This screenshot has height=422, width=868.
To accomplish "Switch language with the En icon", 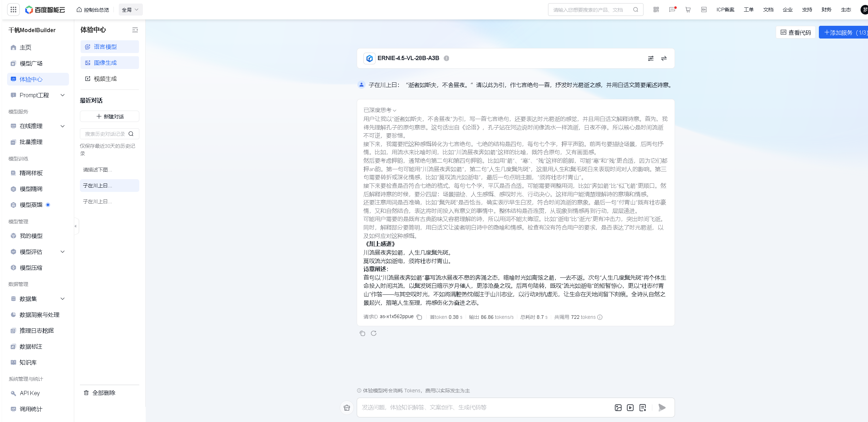I will click(704, 10).
